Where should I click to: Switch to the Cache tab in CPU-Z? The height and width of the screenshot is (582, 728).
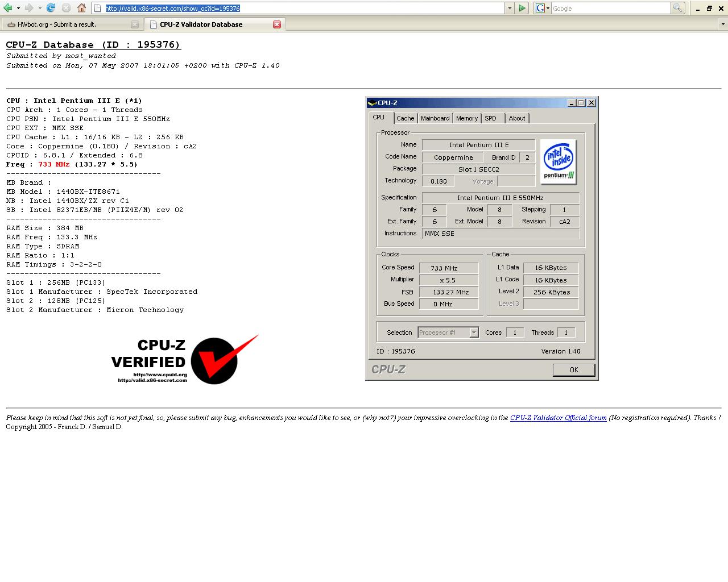405,118
